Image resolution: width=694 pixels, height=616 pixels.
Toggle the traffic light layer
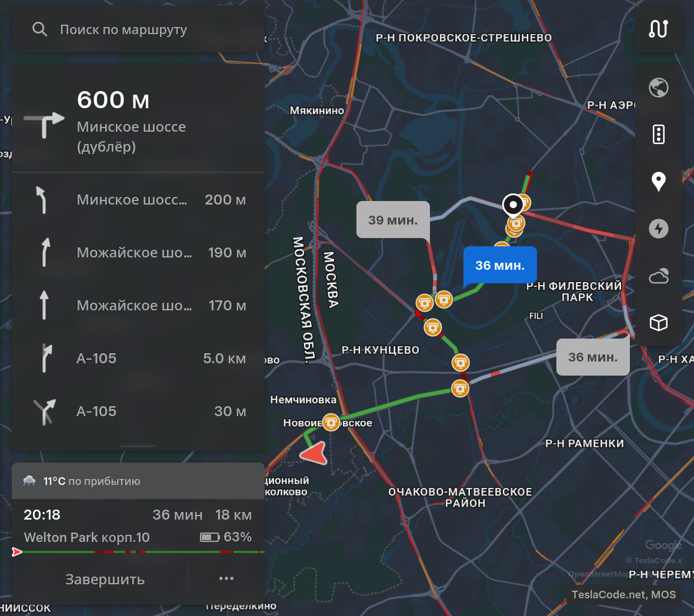tap(658, 135)
